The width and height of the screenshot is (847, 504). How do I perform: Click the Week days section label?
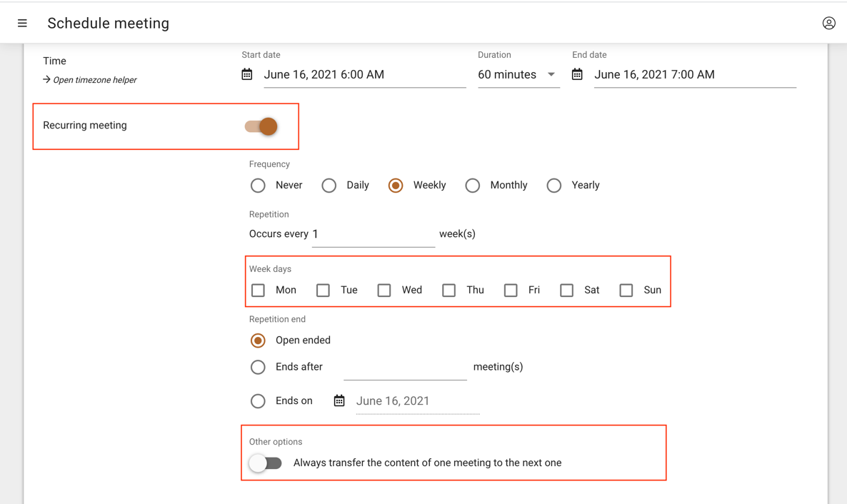click(270, 269)
